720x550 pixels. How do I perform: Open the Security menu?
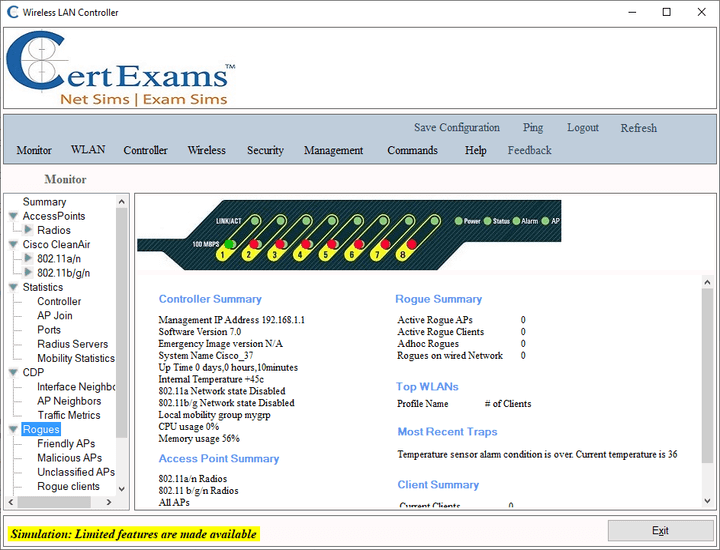coord(265,150)
